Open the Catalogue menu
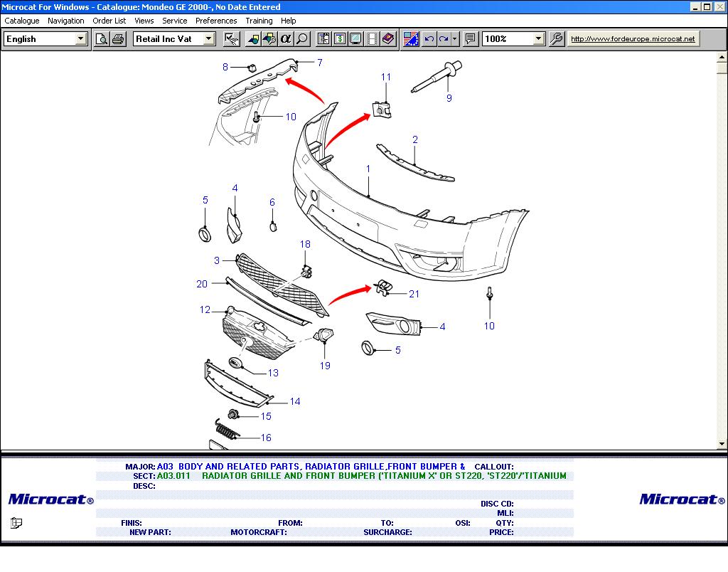Viewport: 728px width, 572px height. click(22, 21)
